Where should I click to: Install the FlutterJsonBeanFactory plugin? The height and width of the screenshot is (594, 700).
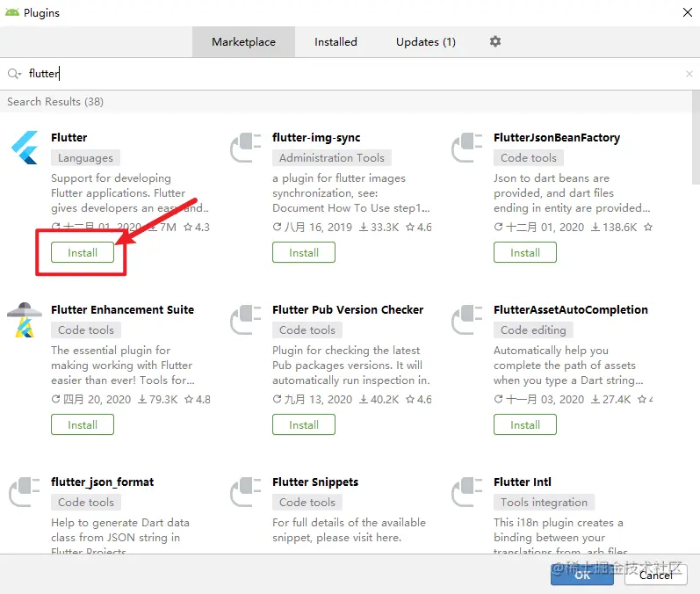(525, 252)
